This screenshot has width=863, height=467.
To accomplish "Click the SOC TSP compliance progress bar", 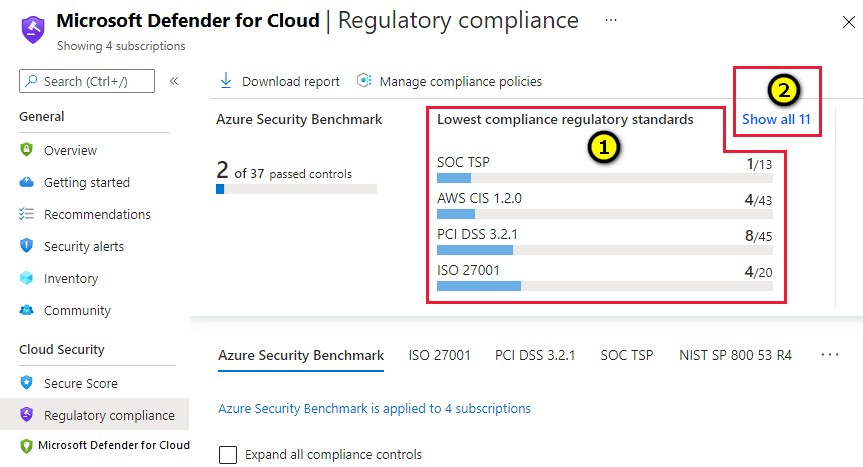I will click(x=604, y=178).
